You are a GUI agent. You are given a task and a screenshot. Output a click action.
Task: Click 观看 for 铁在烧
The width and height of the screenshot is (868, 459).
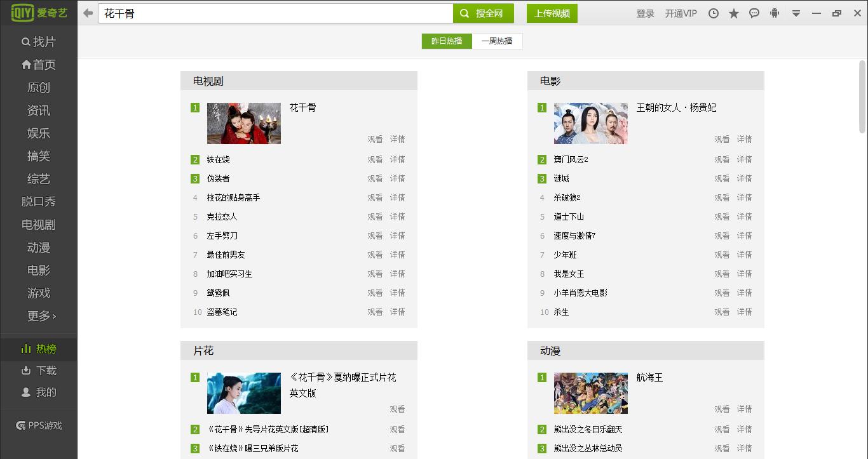375,159
